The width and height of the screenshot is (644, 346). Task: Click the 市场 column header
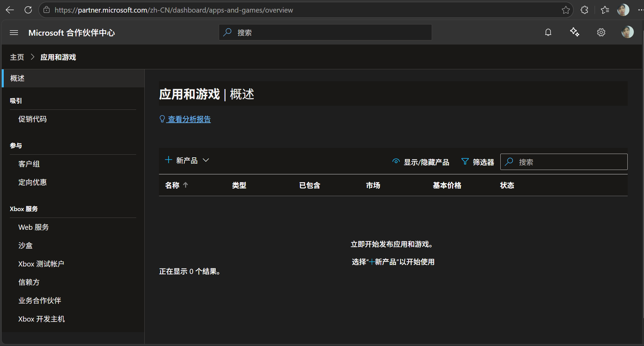[x=373, y=185]
